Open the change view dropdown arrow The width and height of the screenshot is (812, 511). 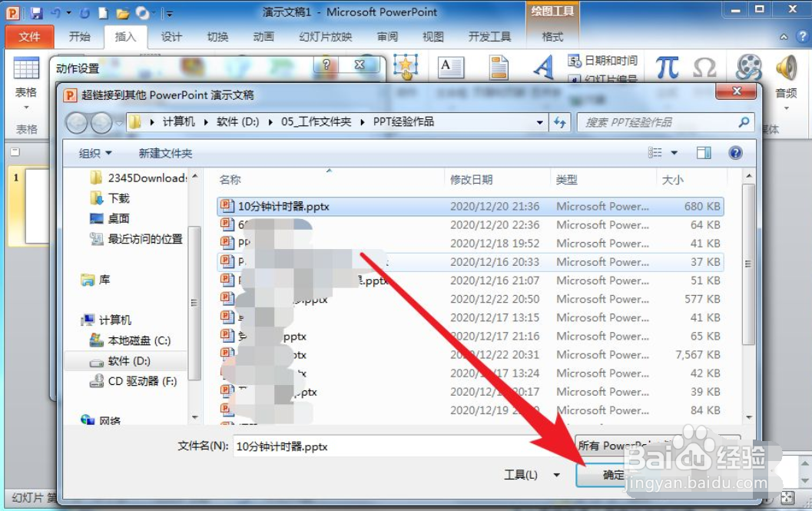click(x=674, y=153)
